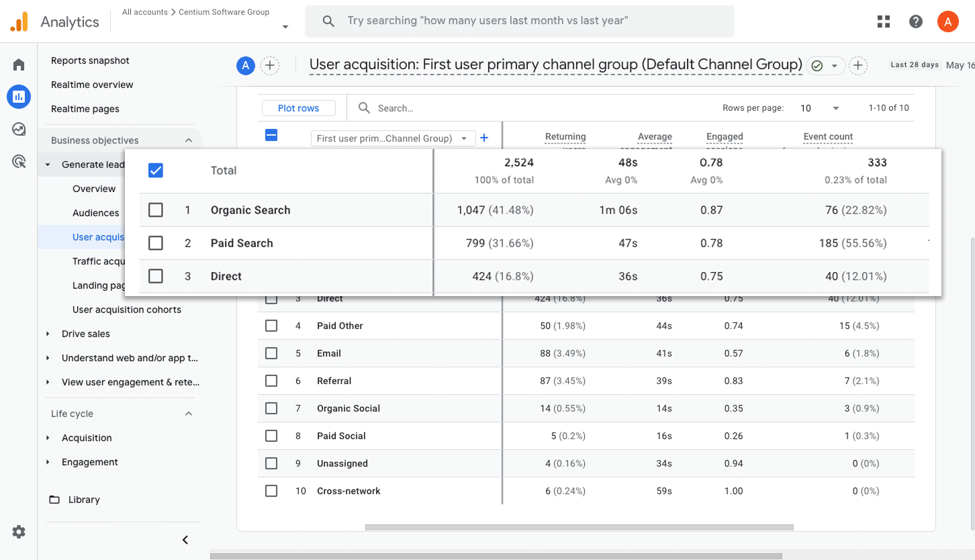The width and height of the screenshot is (975, 560).
Task: Click the search magnifier in top search bar
Action: (328, 21)
